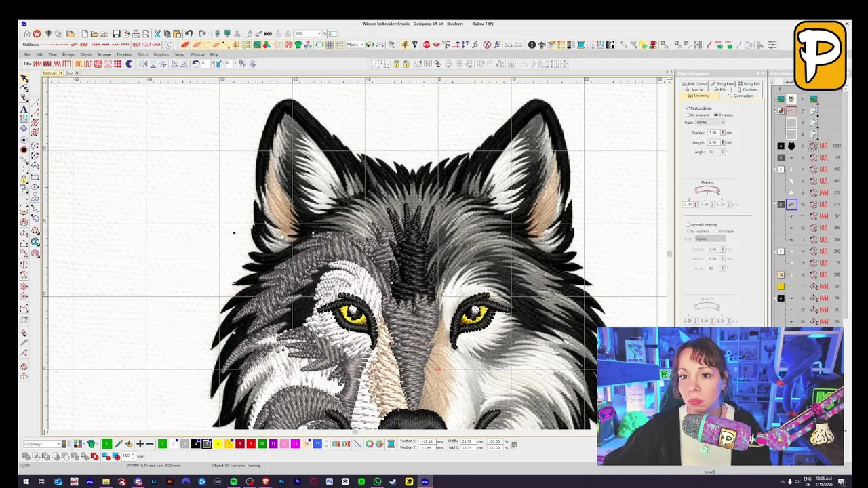
Task: Enable the Second Underlay checkbox
Action: 688,224
